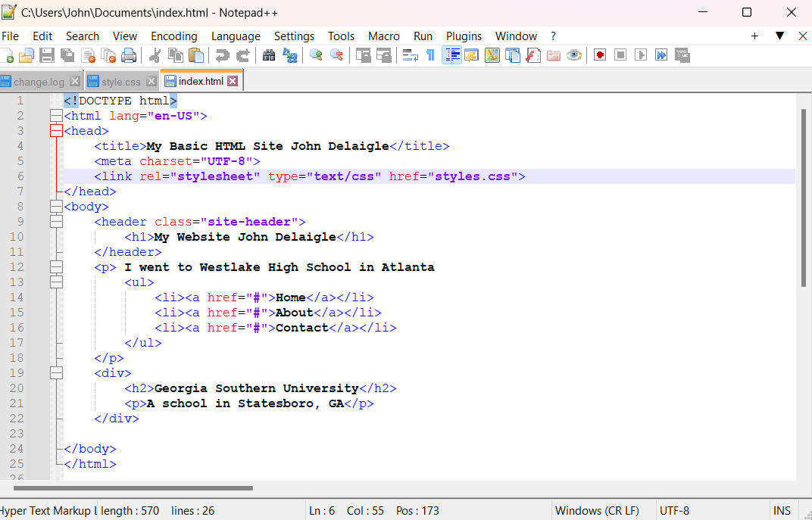Open Find with the binoculars icon

click(267, 54)
